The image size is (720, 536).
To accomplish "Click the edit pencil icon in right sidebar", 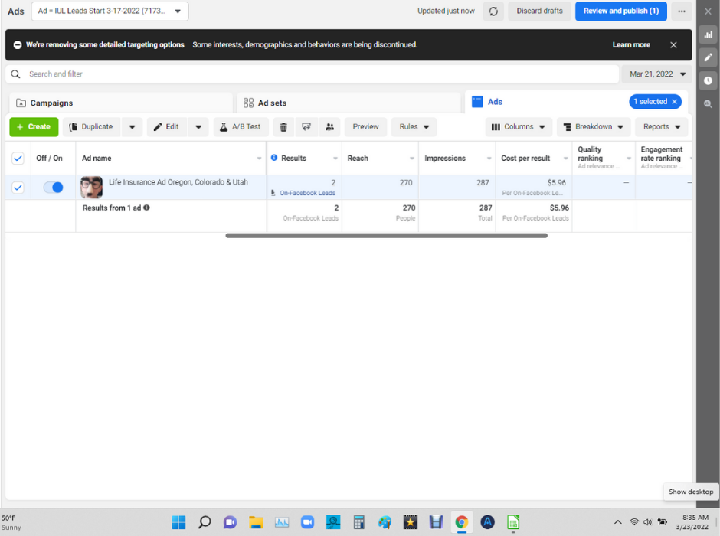I will tap(708, 57).
